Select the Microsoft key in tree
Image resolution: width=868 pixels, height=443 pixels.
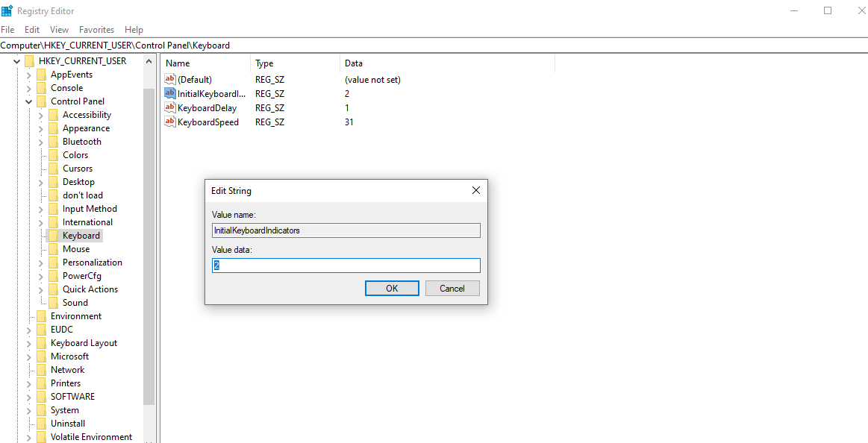[x=69, y=356]
